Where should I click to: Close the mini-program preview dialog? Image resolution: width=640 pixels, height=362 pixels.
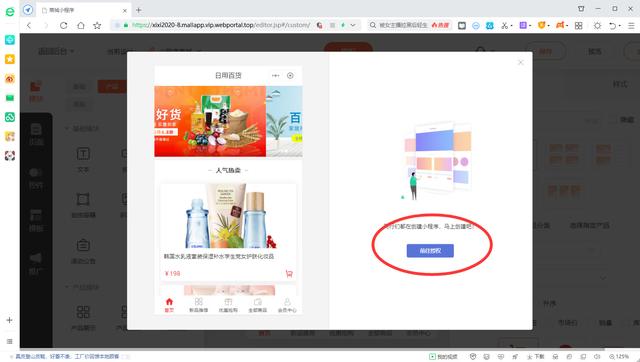520,62
